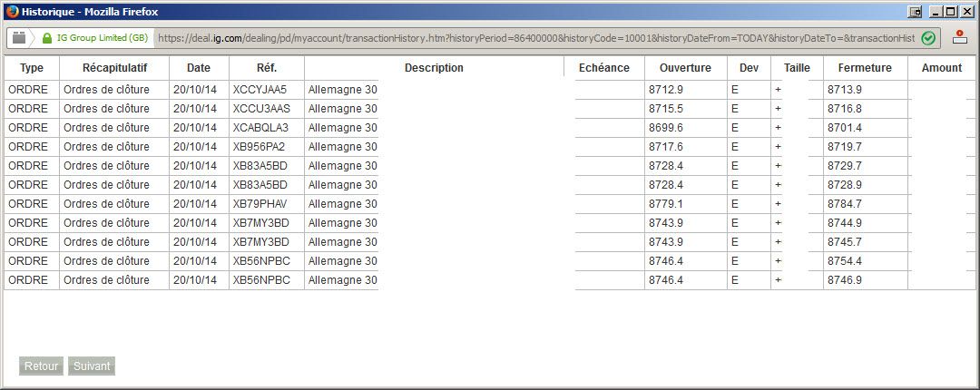Viewport: 980px width, 390px height.
Task: Click Allemagne 30 in the XB79PHAV row
Action: [343, 204]
